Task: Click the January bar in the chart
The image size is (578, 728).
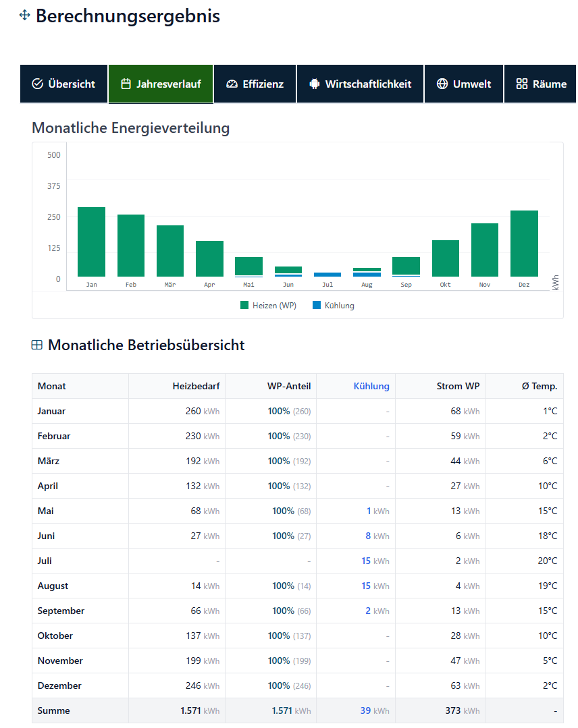Action: pos(91,242)
